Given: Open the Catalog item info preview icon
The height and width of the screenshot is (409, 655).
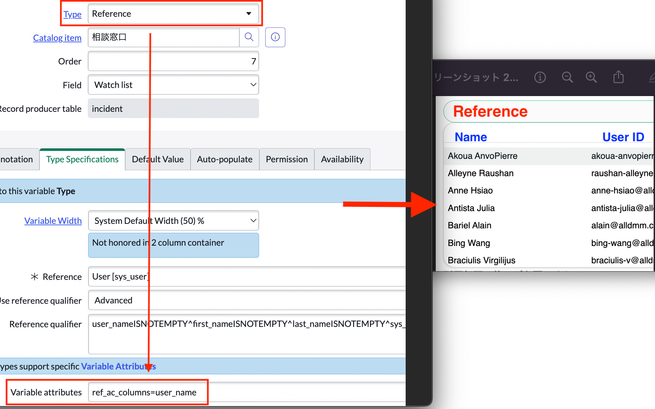Looking at the screenshot, I should pos(275,37).
